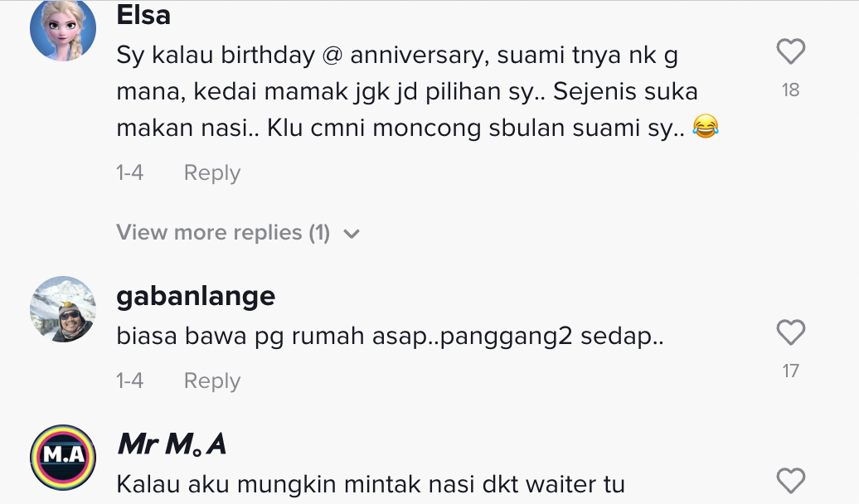Open Elsa's profile picture

pyautogui.click(x=63, y=29)
